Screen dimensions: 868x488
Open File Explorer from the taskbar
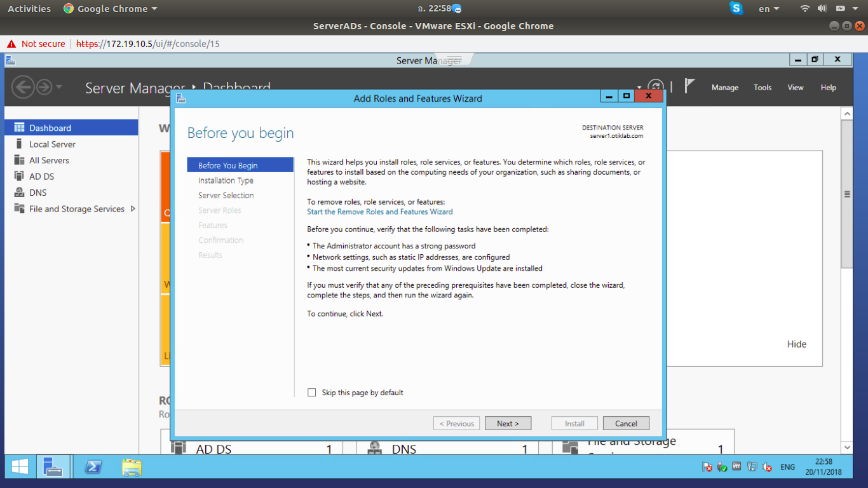pos(132,467)
